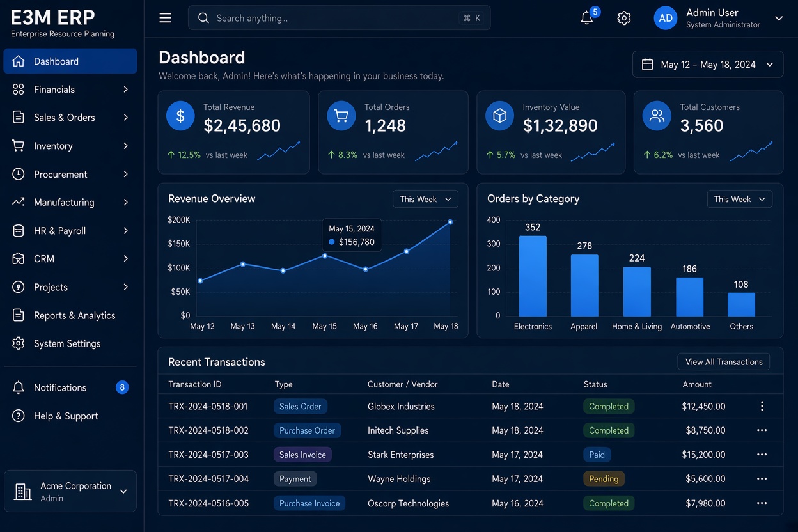Click the AD user avatar
Screen dimensions: 798x532
click(x=666, y=18)
